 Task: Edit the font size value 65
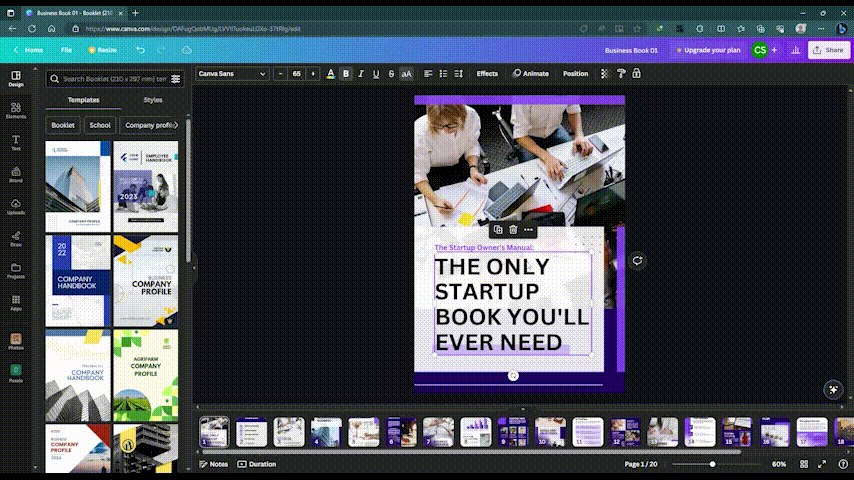coord(297,74)
